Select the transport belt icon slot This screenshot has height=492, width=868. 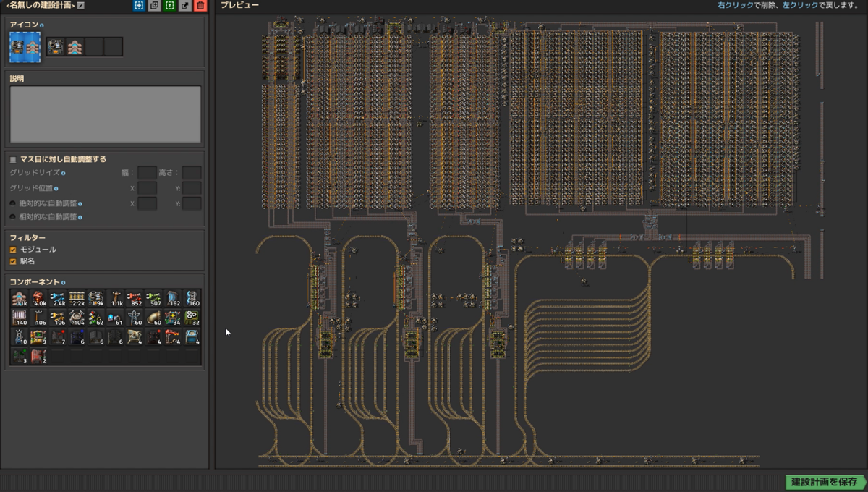pos(75,47)
